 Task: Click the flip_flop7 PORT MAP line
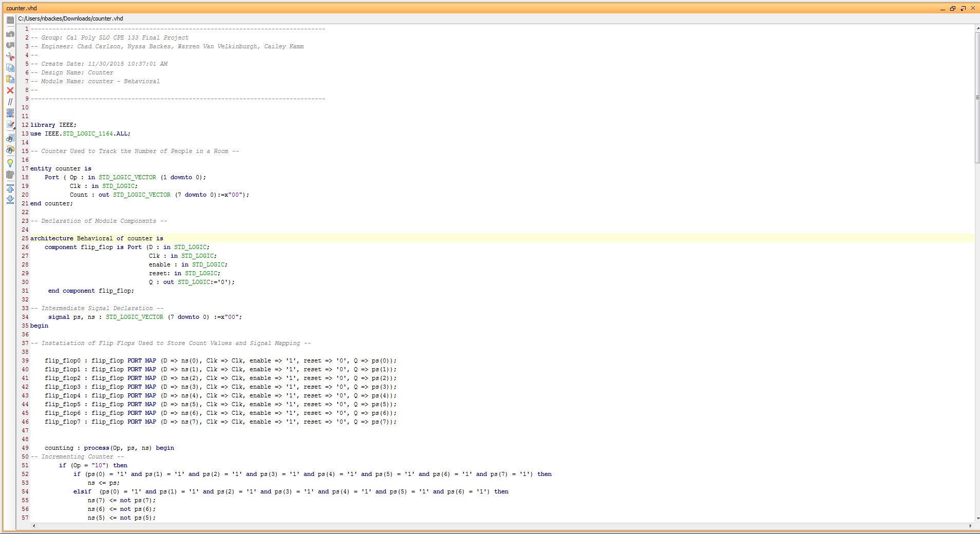pos(220,422)
